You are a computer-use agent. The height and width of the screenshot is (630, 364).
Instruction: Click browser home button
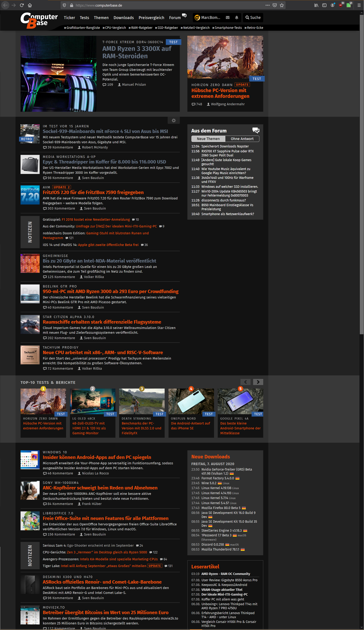[30, 5]
